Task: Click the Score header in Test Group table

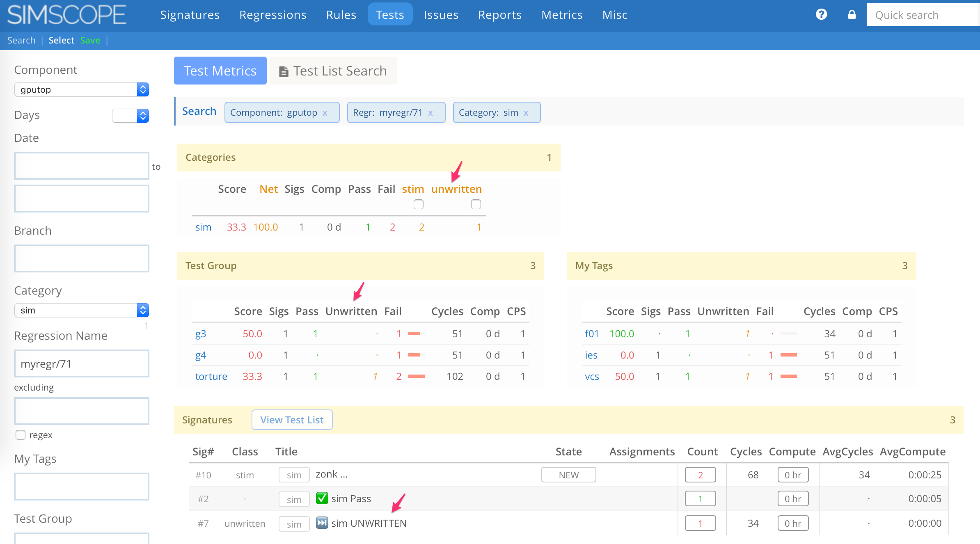Action: (x=248, y=311)
